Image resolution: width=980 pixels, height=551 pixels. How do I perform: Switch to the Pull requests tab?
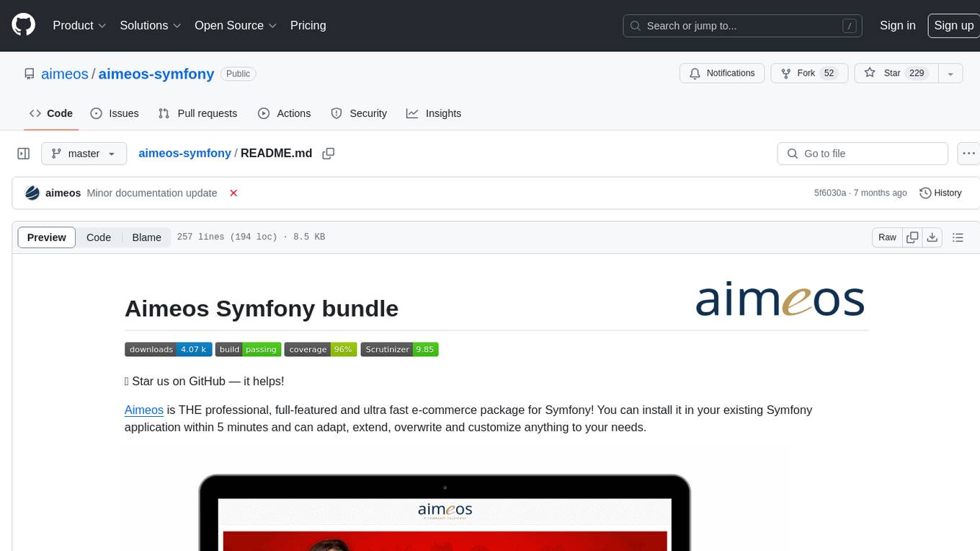(x=197, y=113)
